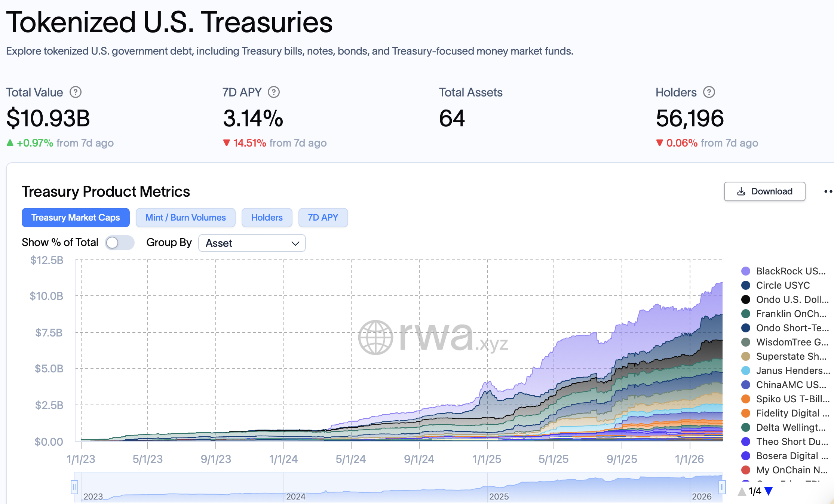Image resolution: width=834 pixels, height=504 pixels.
Task: Click the gray up triangle for previous legend page
Action: coord(742,491)
